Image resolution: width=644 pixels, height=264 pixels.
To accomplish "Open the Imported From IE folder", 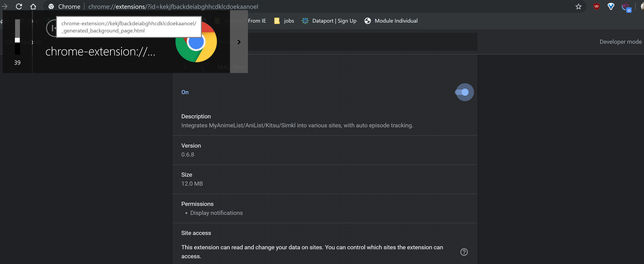I will coord(257,21).
